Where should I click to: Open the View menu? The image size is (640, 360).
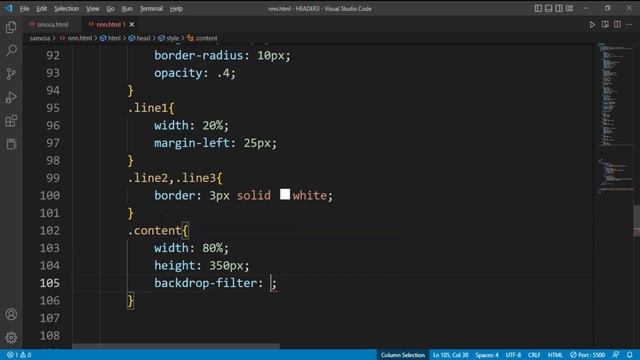click(93, 9)
